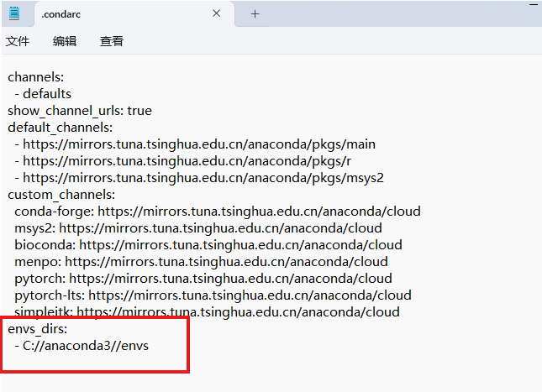This screenshot has height=392, width=542.
Task: Click the menpo channel line
Action: tap(201, 262)
